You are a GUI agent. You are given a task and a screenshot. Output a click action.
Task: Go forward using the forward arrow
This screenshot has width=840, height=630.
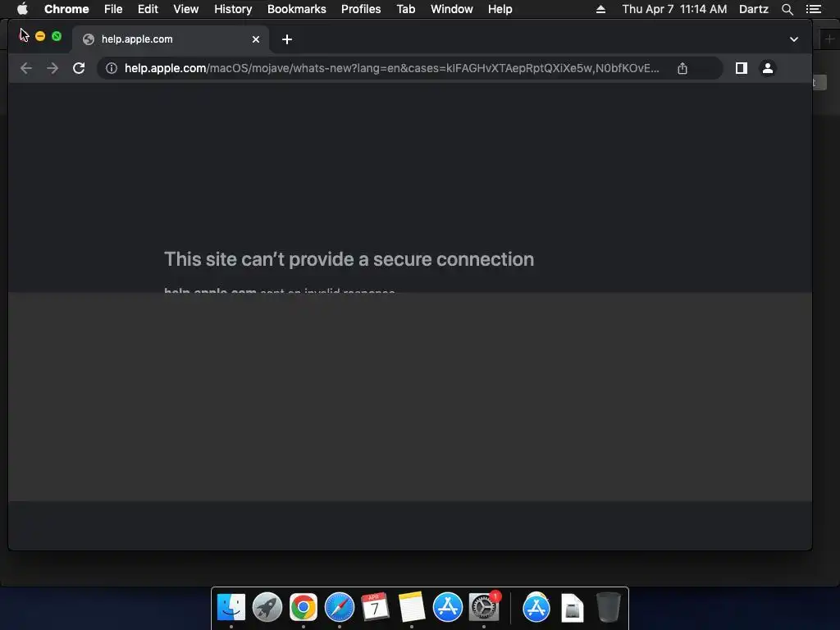52,68
